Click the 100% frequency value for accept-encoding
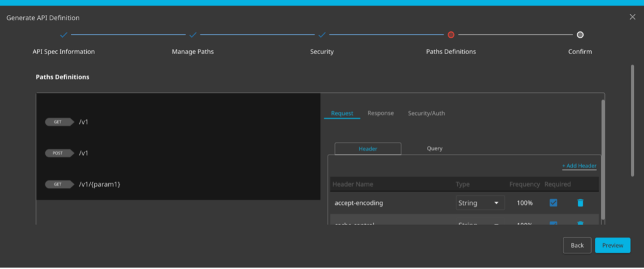 coord(525,203)
